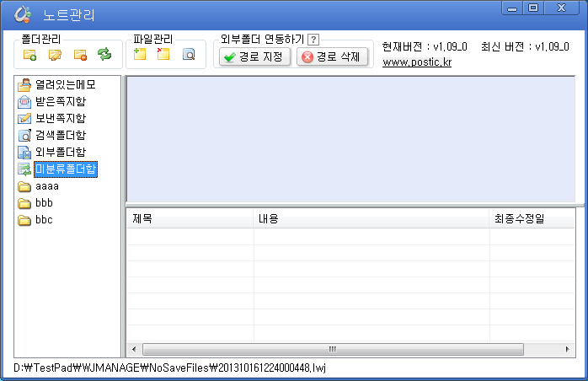
Task: Click the new note file icon
Action: pyautogui.click(x=140, y=54)
